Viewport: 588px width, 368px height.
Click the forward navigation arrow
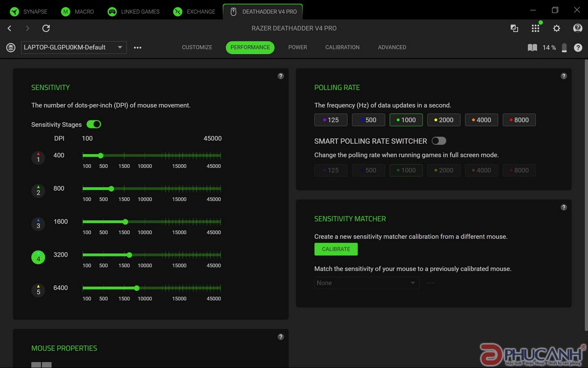coord(27,28)
